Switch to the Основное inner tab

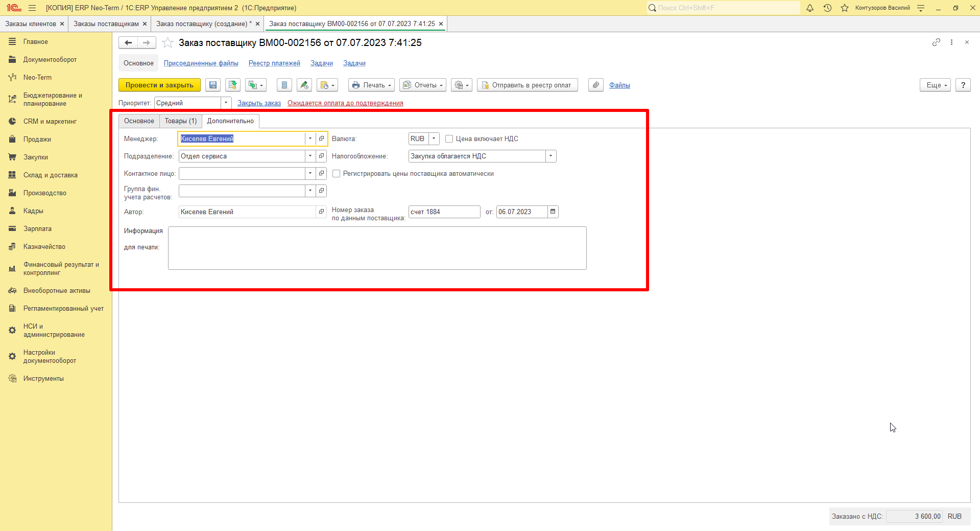coord(139,121)
